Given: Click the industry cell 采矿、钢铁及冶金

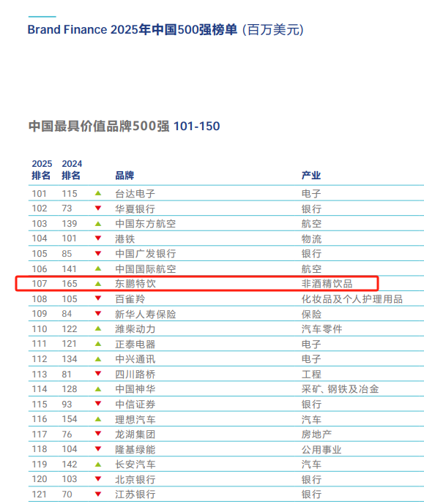Looking at the screenshot, I should 340,389.
